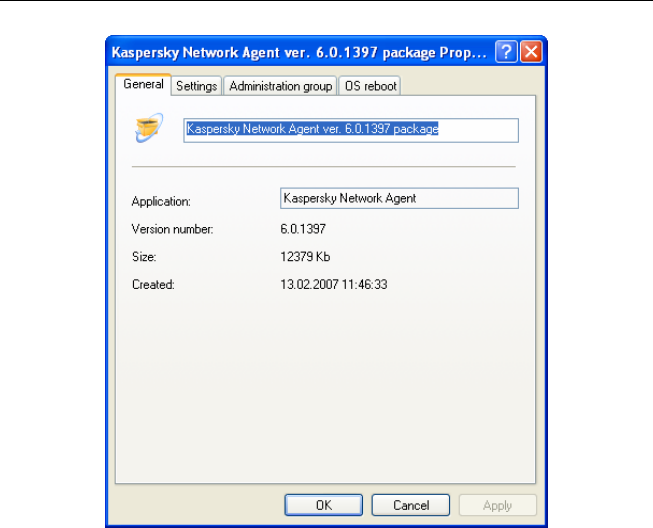This screenshot has height=528, width=653.
Task: Open the context help question-mark button
Action: click(x=506, y=52)
